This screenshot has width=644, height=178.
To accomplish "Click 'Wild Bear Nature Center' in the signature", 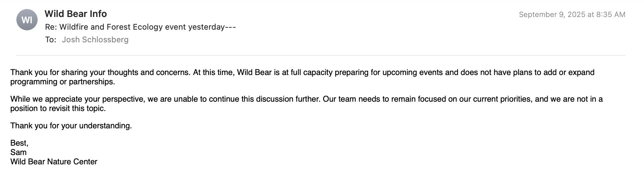I will tap(54, 162).
